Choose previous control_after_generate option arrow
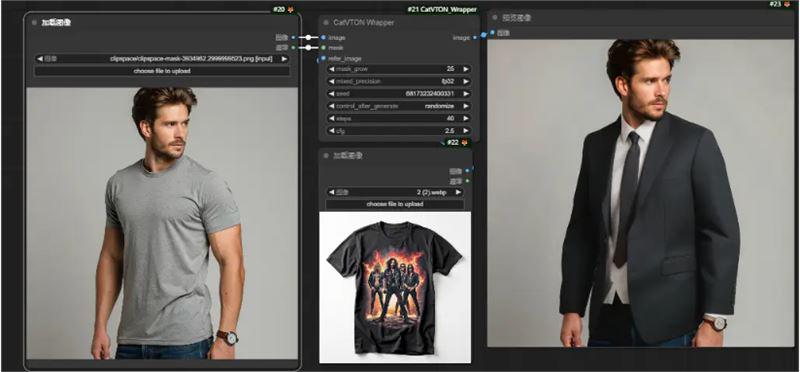Image resolution: width=800 pixels, height=372 pixels. [x=332, y=106]
